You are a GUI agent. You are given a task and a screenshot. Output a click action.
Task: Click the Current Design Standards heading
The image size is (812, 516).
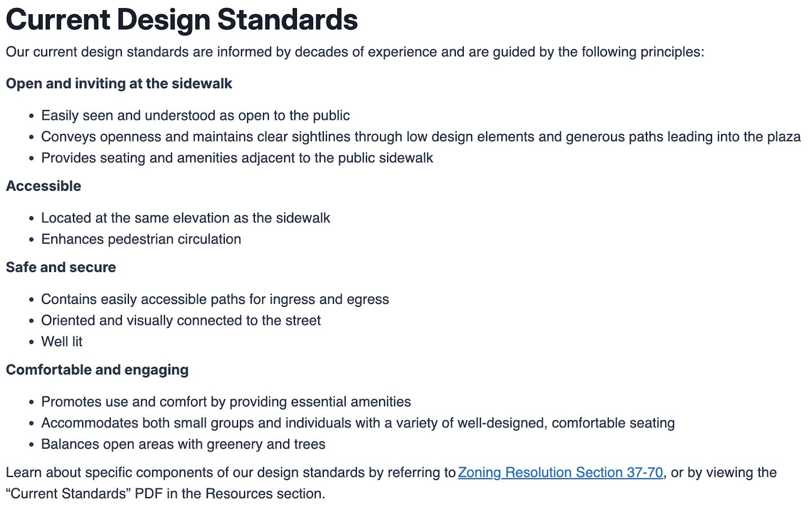pyautogui.click(x=182, y=20)
